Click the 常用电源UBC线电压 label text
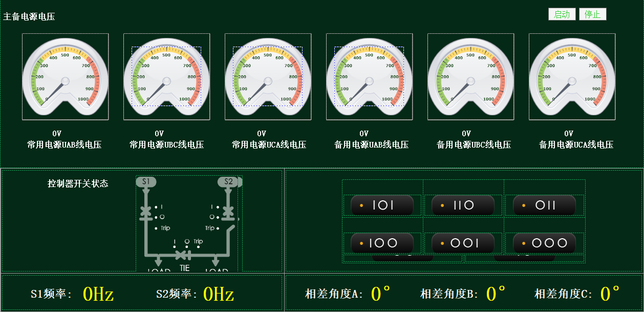 pyautogui.click(x=167, y=145)
